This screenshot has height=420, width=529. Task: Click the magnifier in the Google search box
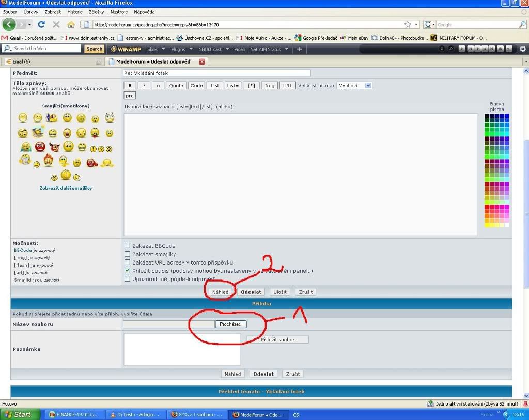522,25
